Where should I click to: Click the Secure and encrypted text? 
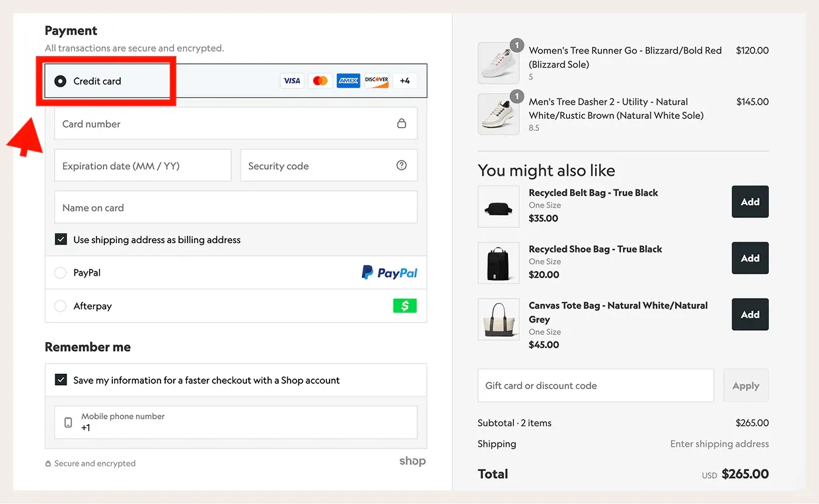(x=95, y=464)
